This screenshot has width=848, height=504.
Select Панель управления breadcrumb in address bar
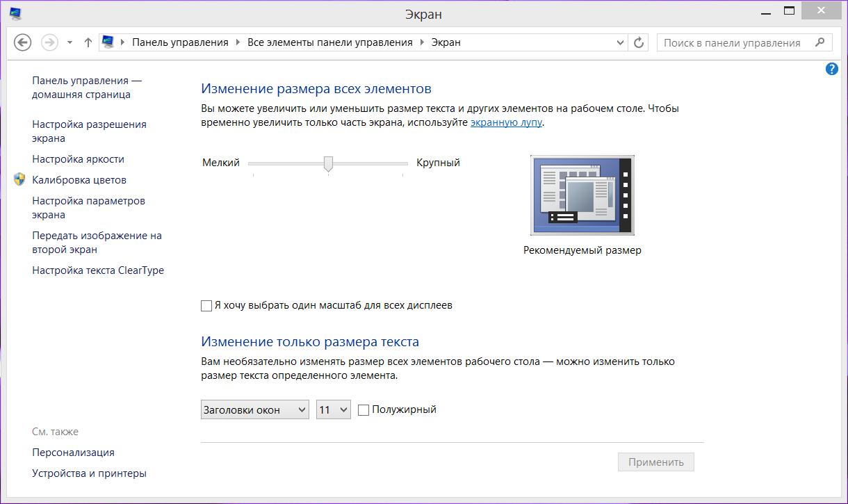(x=180, y=42)
